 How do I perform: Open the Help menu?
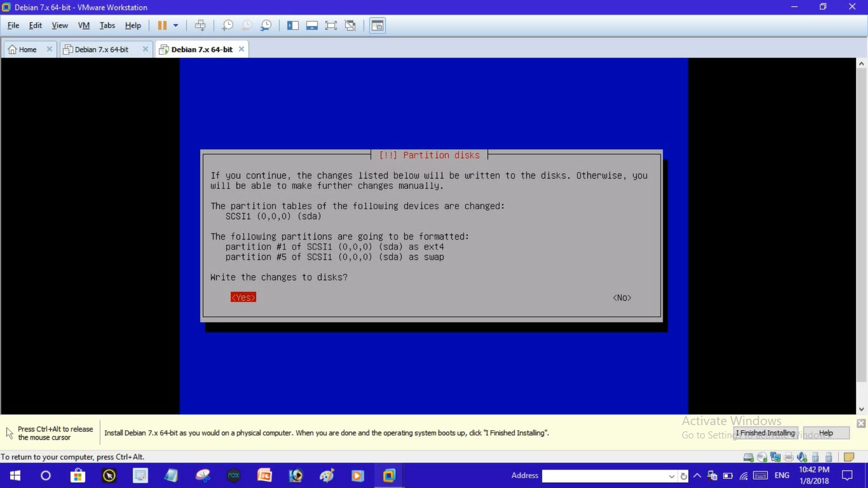[x=133, y=25]
